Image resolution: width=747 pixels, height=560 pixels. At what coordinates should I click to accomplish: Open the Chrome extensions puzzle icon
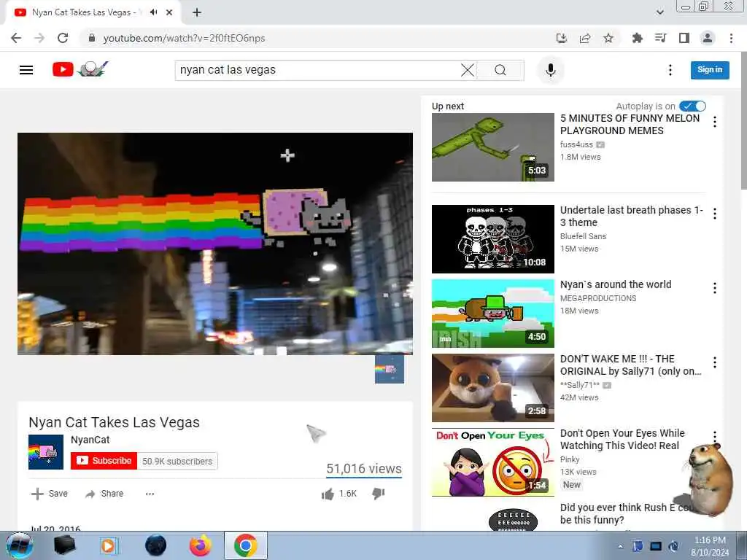[637, 38]
